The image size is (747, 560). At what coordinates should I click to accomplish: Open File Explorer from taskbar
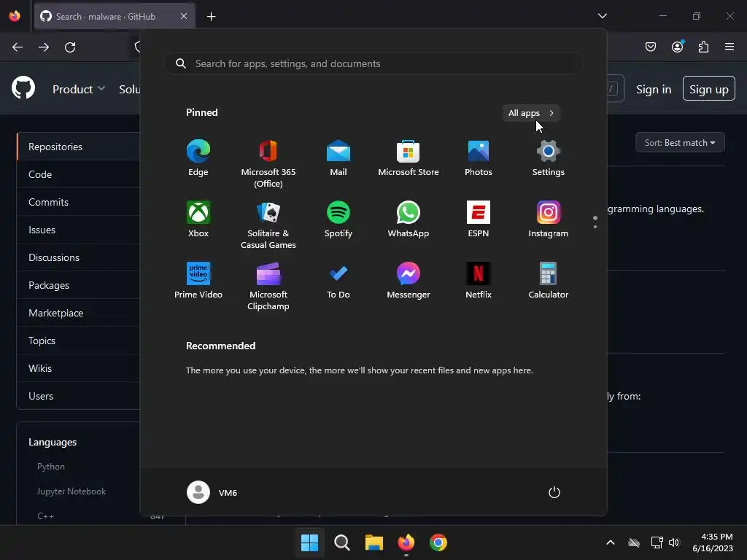[374, 542]
